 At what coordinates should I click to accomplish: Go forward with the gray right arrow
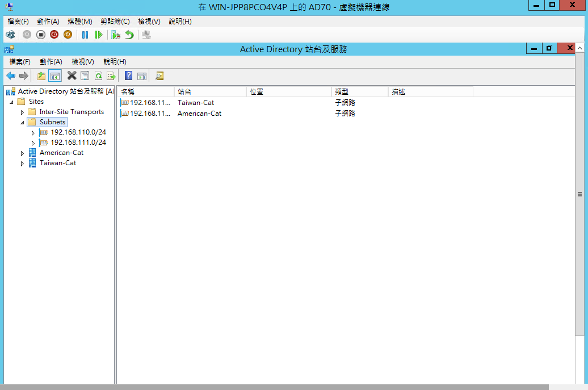click(x=24, y=76)
